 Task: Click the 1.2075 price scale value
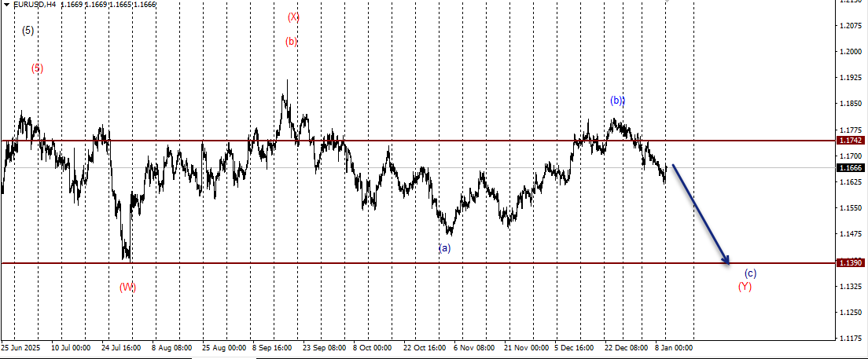pyautogui.click(x=850, y=25)
